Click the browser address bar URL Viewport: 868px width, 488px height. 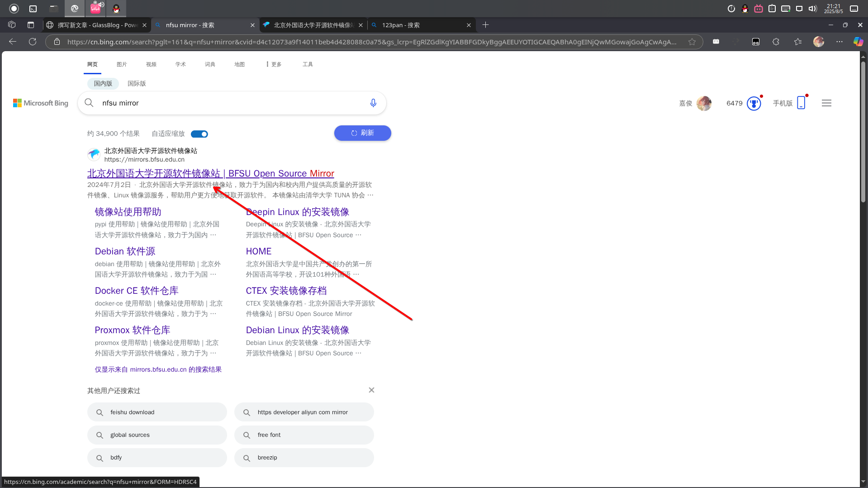372,42
